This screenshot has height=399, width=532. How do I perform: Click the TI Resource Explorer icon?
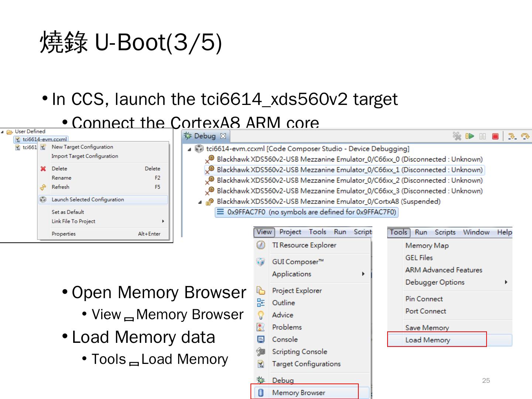point(261,245)
